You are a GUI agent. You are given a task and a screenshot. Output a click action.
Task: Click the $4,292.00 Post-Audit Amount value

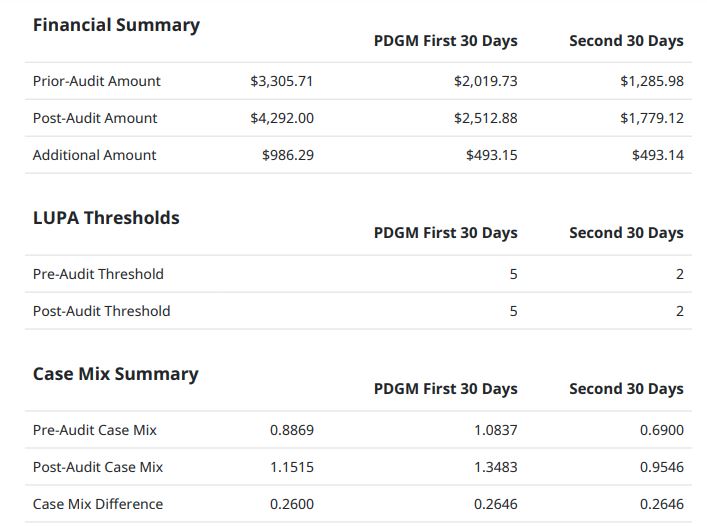[x=282, y=118]
